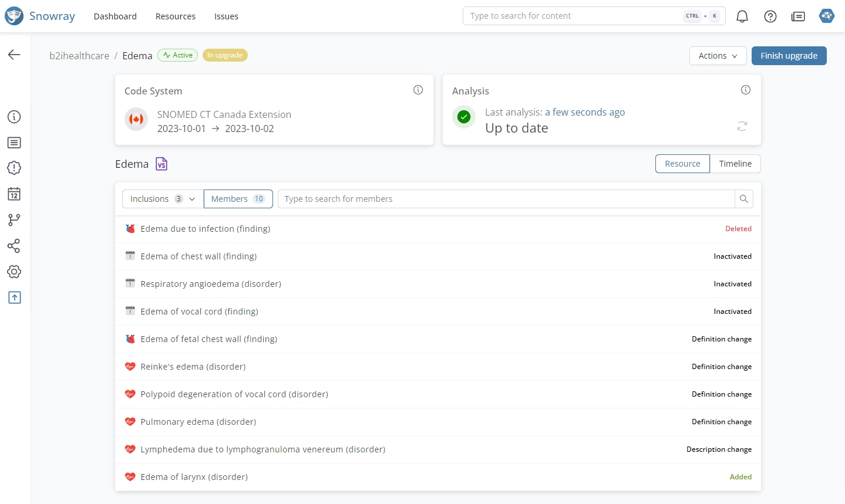Click the Code System info icon
The height and width of the screenshot is (504, 845).
[418, 90]
